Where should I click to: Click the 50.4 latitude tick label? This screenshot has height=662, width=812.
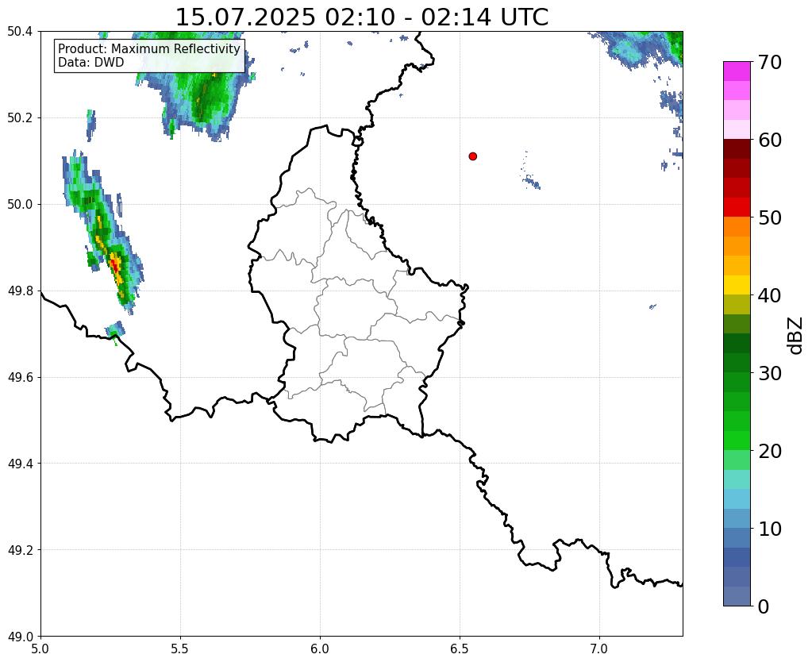(x=20, y=32)
